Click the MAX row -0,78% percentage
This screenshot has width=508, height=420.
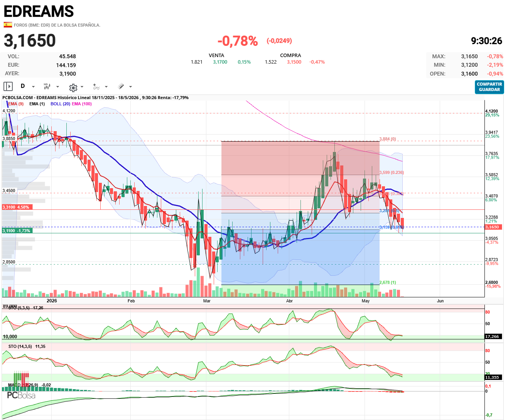click(495, 56)
